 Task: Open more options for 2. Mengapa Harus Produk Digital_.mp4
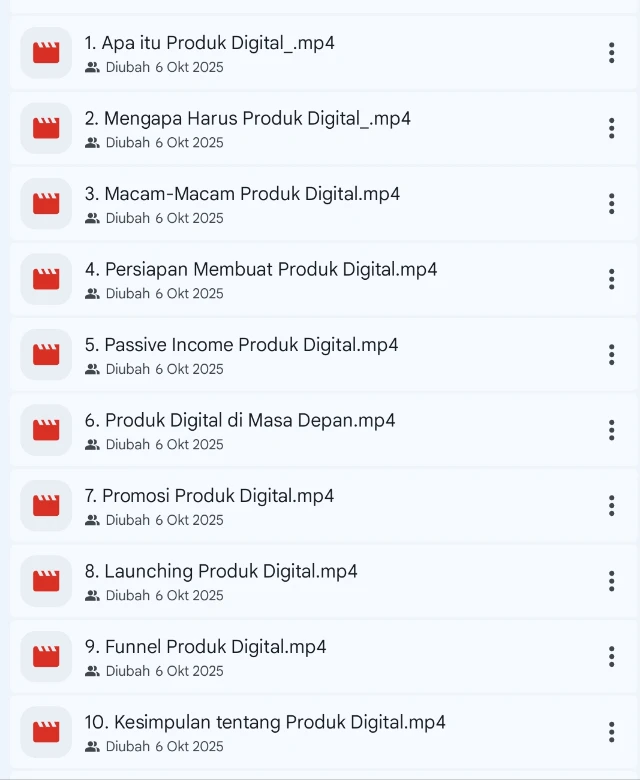(611, 128)
